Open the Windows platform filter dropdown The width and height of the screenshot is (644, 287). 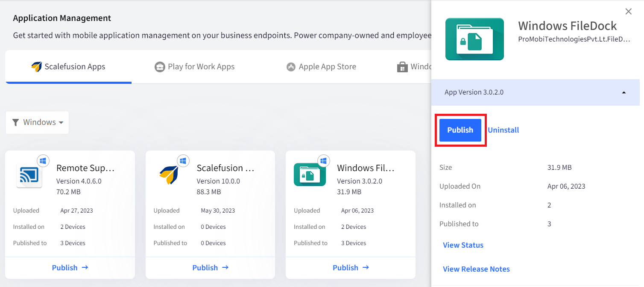(37, 122)
